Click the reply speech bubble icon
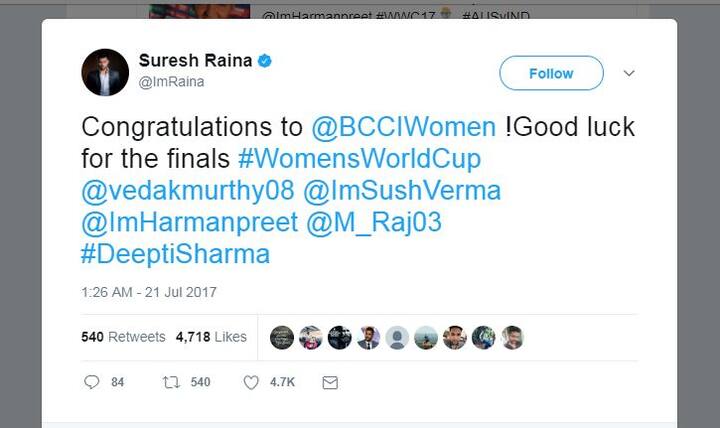Image resolution: width=720 pixels, height=428 pixels. click(x=91, y=382)
